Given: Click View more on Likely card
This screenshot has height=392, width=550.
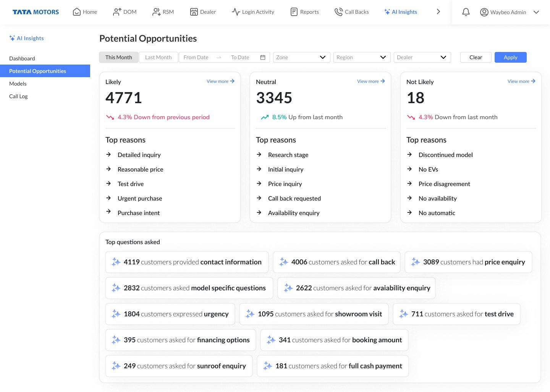Looking at the screenshot, I should [220, 81].
